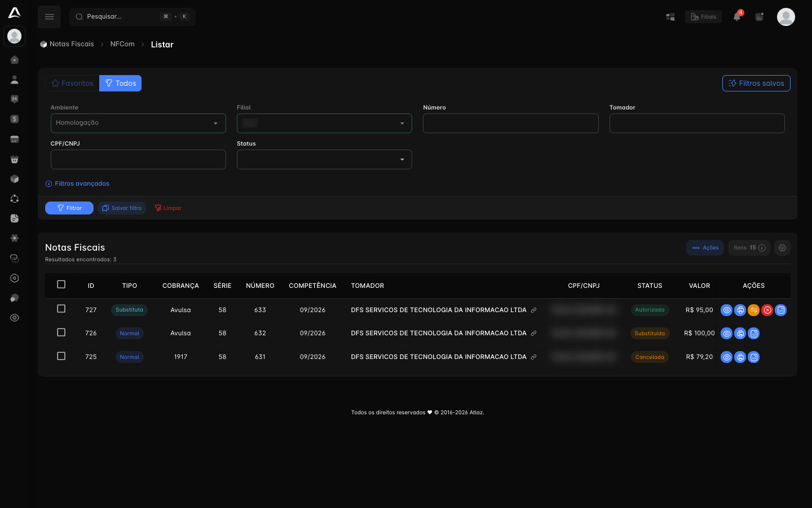Print note 725
The image size is (812, 508).
pyautogui.click(x=740, y=357)
